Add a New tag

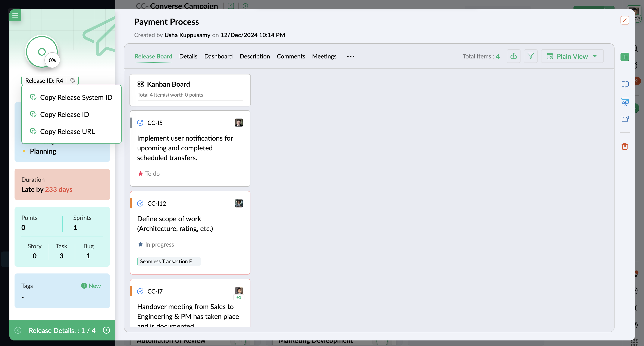point(91,286)
